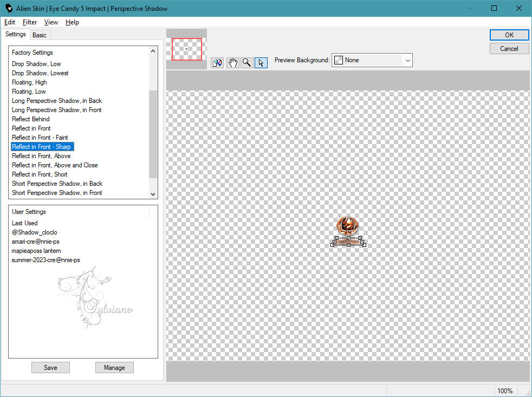Click the Cancel button
Screen dimensions: 532x397
[509, 49]
